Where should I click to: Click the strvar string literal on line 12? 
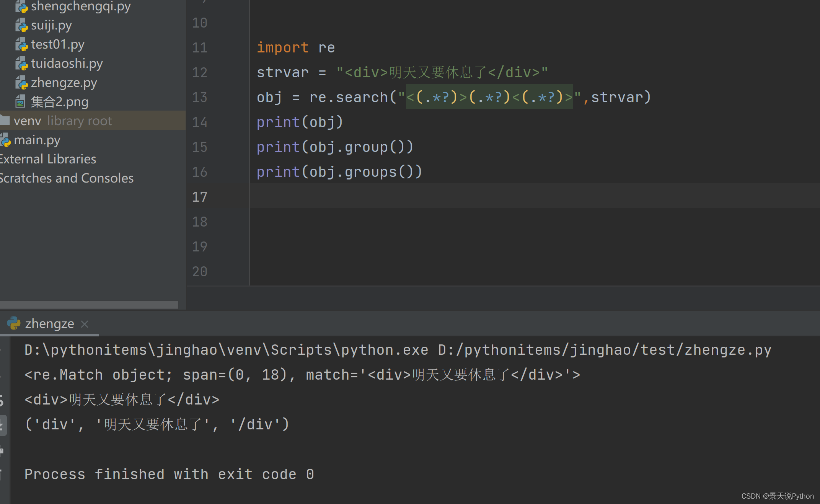[x=442, y=72]
